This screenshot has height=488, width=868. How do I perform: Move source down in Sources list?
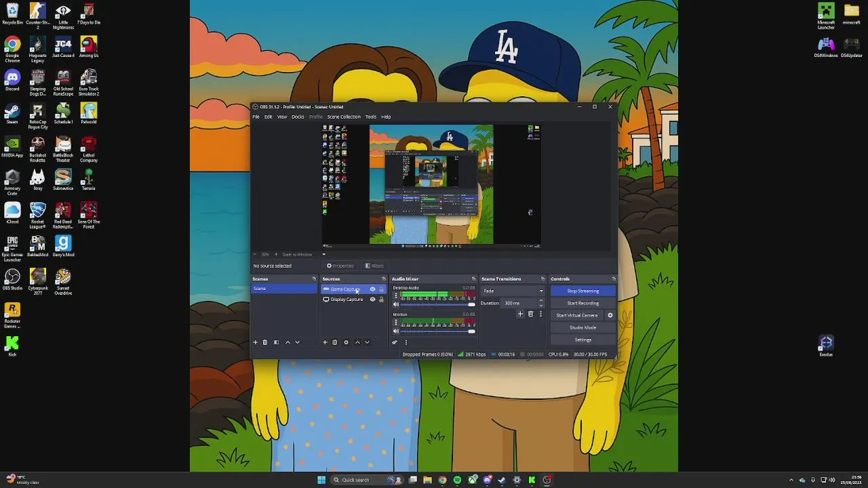[367, 342]
